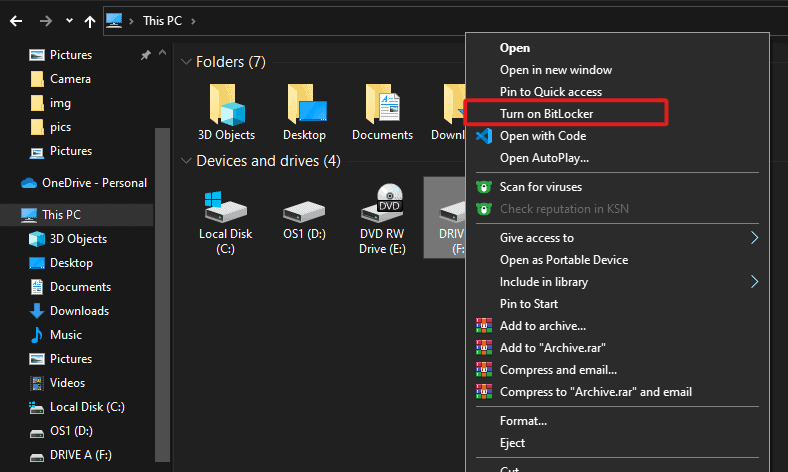
Task: Click 'This PC' breadcrumb in address bar
Action: tap(162, 21)
